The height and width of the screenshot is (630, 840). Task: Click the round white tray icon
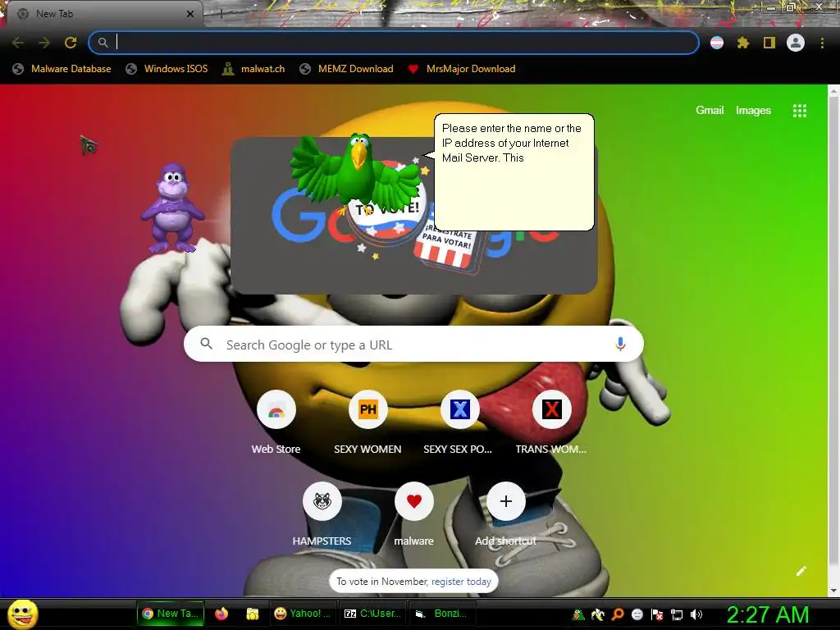click(x=637, y=614)
